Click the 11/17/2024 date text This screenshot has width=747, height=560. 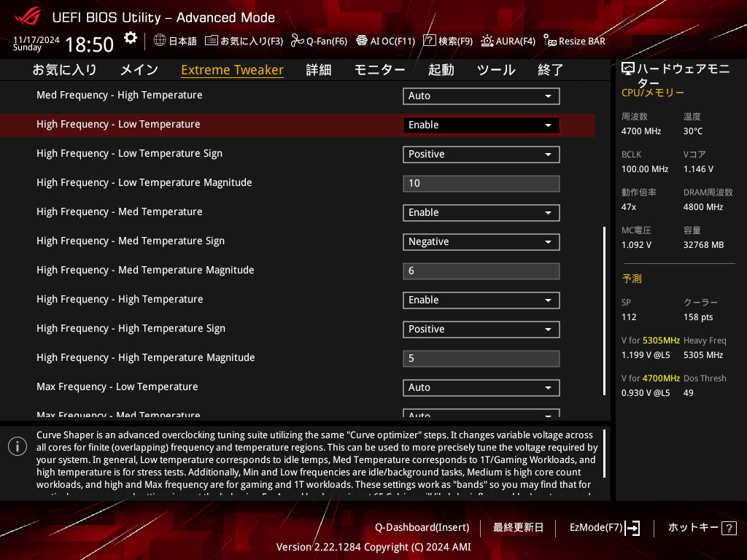[36, 39]
